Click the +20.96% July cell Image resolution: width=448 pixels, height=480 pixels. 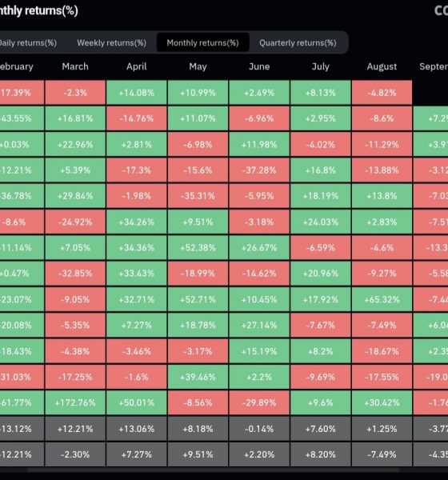(321, 274)
